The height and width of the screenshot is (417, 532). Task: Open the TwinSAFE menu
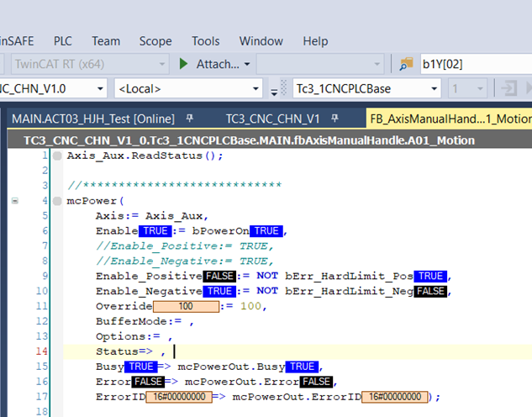[17, 41]
